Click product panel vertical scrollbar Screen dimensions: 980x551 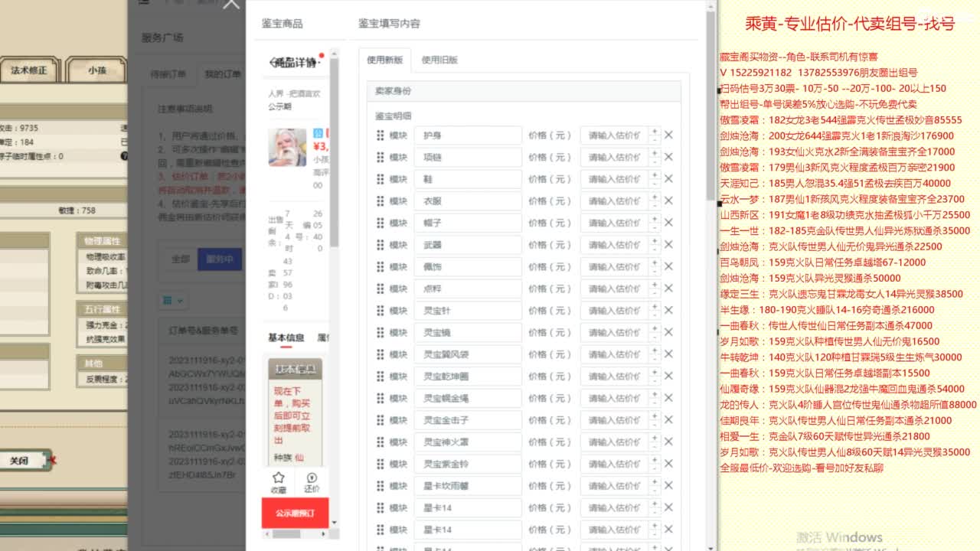[334, 153]
